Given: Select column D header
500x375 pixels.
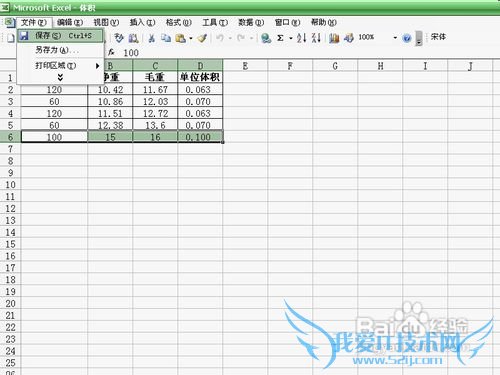Looking at the screenshot, I should click(200, 66).
